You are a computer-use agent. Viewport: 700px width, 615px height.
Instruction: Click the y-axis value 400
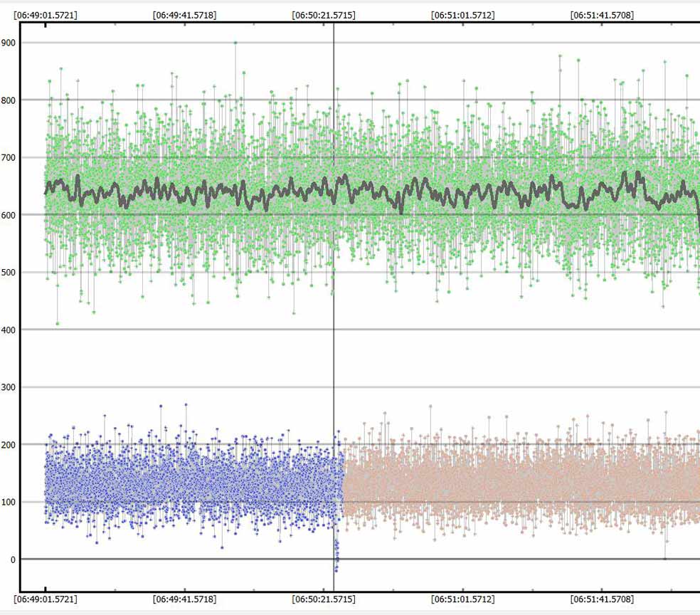pyautogui.click(x=8, y=330)
